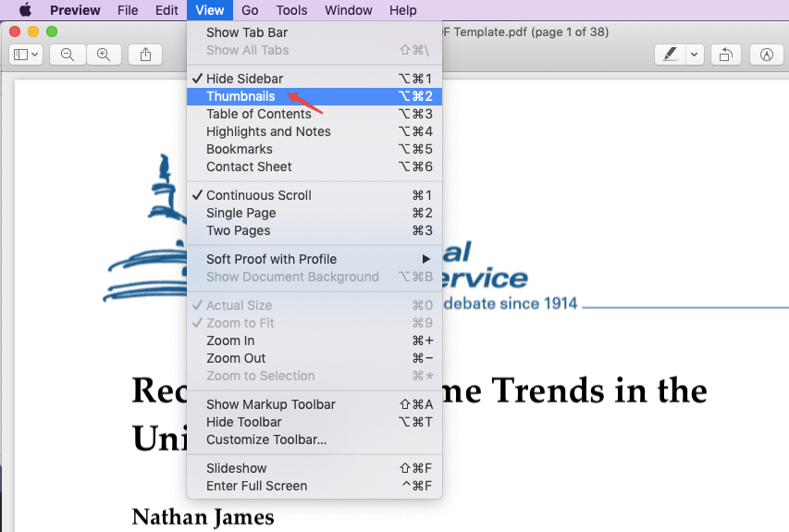This screenshot has height=532, width=789.
Task: Close the open View menu
Action: coord(210,10)
